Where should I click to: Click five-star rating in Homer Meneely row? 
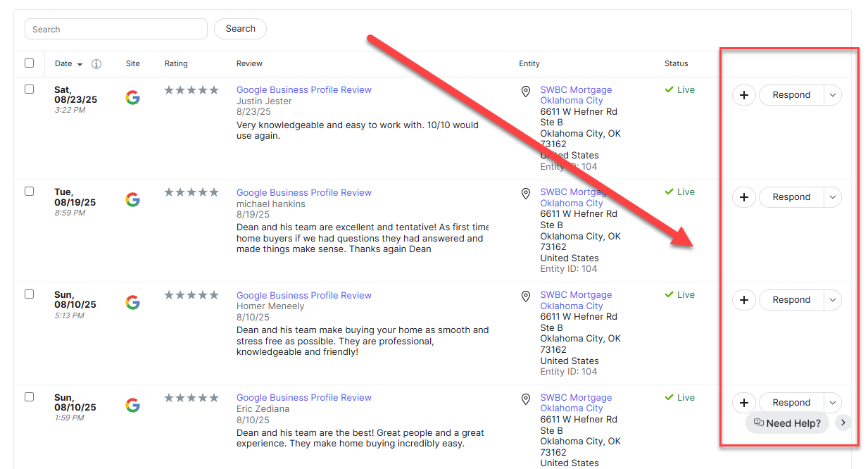pyautogui.click(x=191, y=295)
